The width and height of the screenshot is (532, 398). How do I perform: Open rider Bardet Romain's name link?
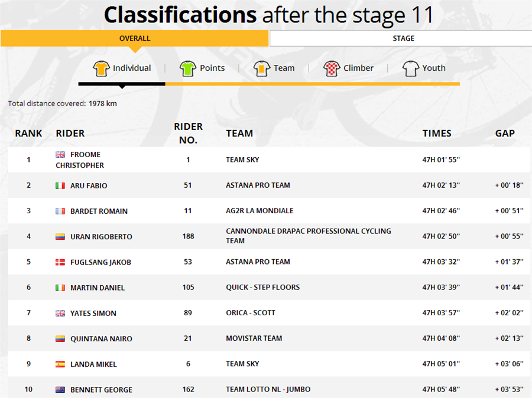click(99, 211)
